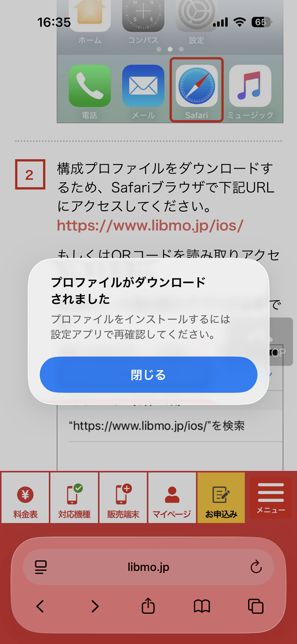Open 対応機種 phone checkmark icon
This screenshot has width=297, height=644.
(74, 498)
